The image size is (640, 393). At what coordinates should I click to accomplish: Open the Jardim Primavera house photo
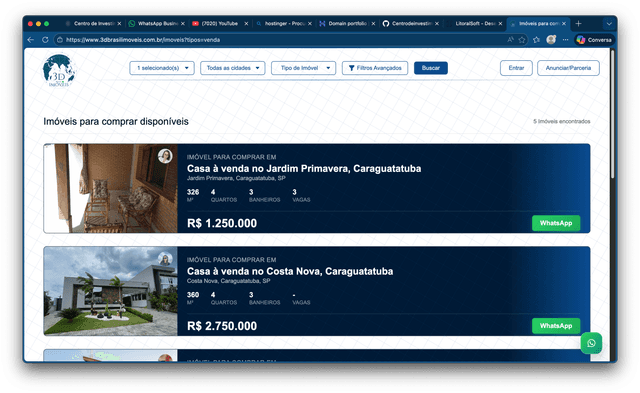click(111, 188)
